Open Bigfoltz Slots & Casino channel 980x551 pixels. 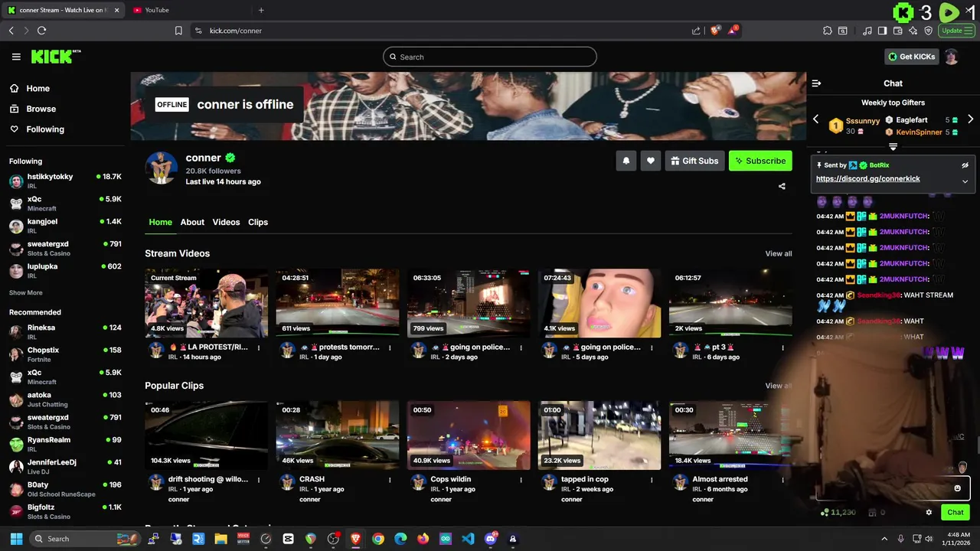[x=65, y=511]
